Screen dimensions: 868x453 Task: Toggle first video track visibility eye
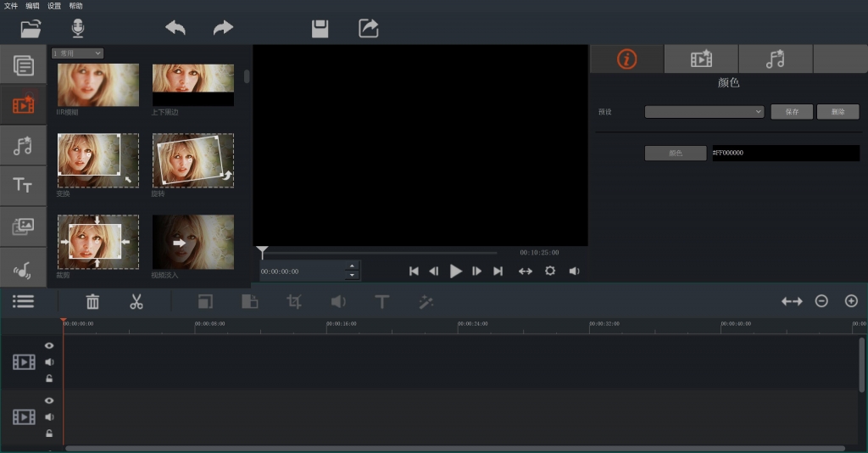(49, 345)
